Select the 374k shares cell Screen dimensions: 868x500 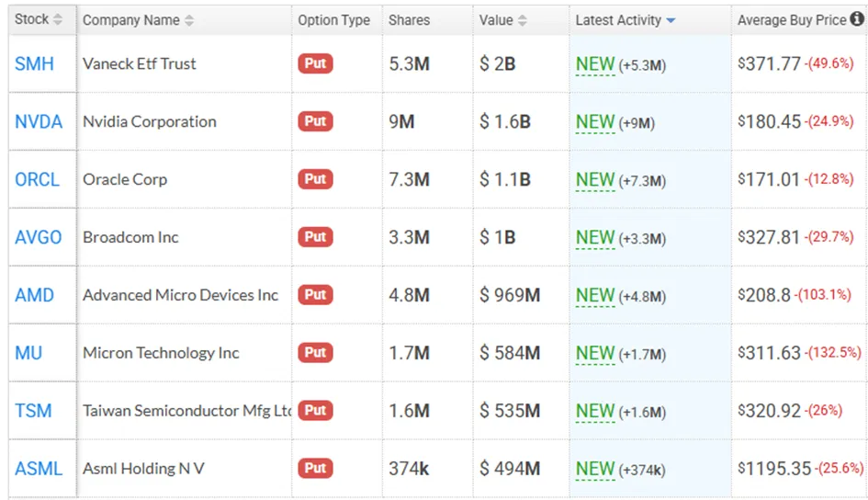[x=409, y=469]
